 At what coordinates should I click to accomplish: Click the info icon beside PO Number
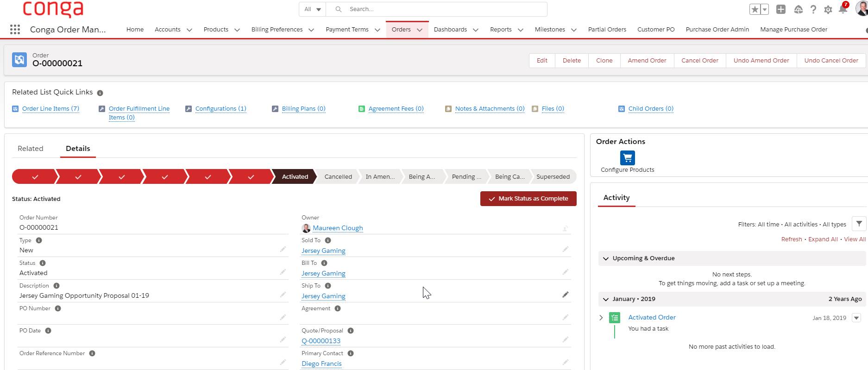click(58, 308)
